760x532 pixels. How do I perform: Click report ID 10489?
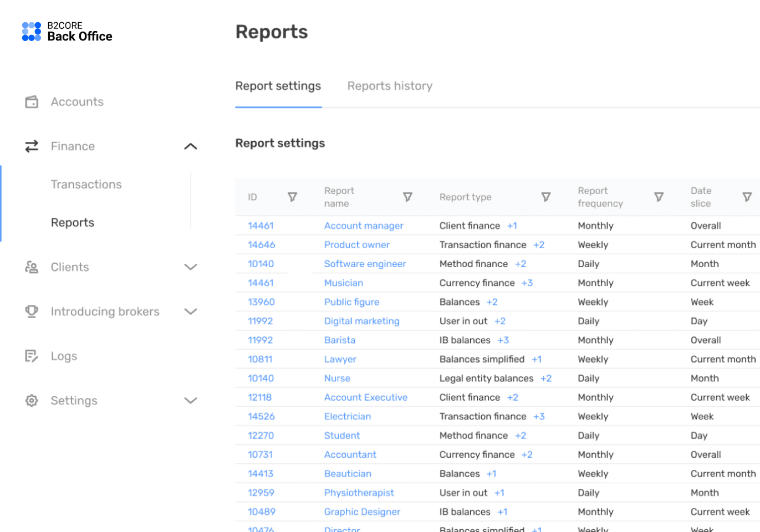262,512
